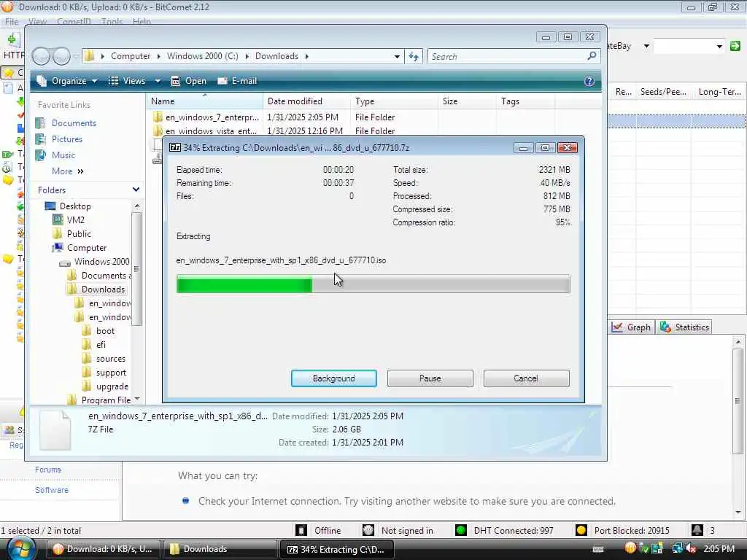This screenshot has width=747, height=560.
Task: Select efi folder in the tree
Action: (x=101, y=345)
